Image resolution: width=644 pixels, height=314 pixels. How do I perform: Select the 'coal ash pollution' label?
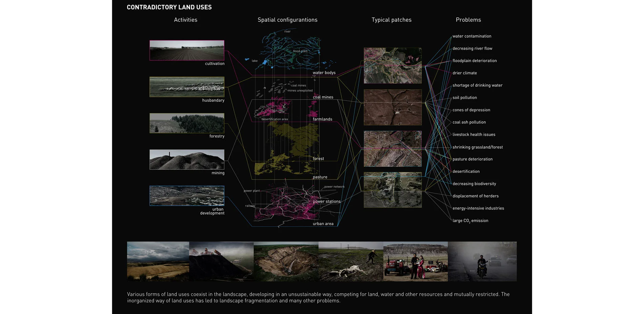[469, 122]
